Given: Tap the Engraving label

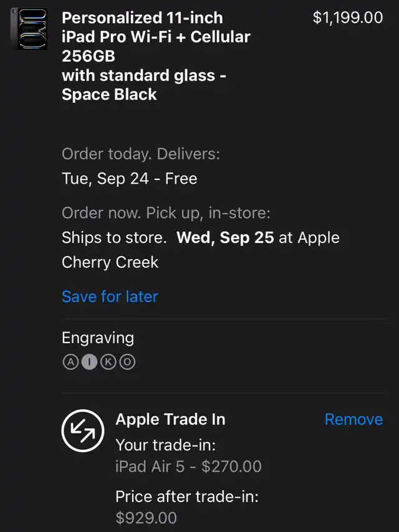Looking at the screenshot, I should point(98,338).
